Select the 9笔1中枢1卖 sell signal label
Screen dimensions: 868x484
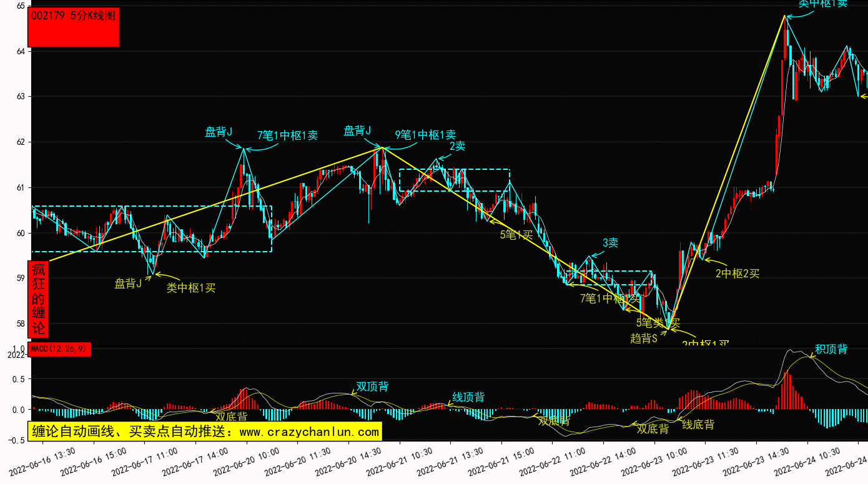click(x=425, y=134)
